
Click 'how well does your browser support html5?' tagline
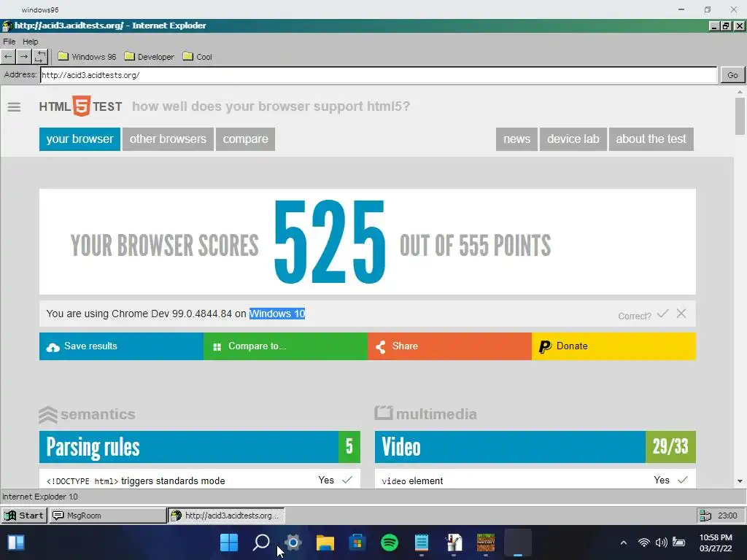pos(271,106)
